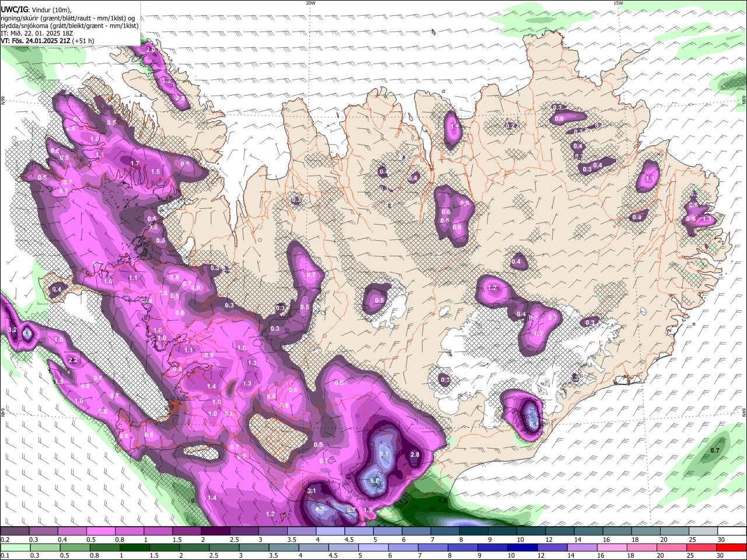This screenshot has width=747, height=560.
Task: Click the "25" label on the rain legend row
Action: (690, 555)
